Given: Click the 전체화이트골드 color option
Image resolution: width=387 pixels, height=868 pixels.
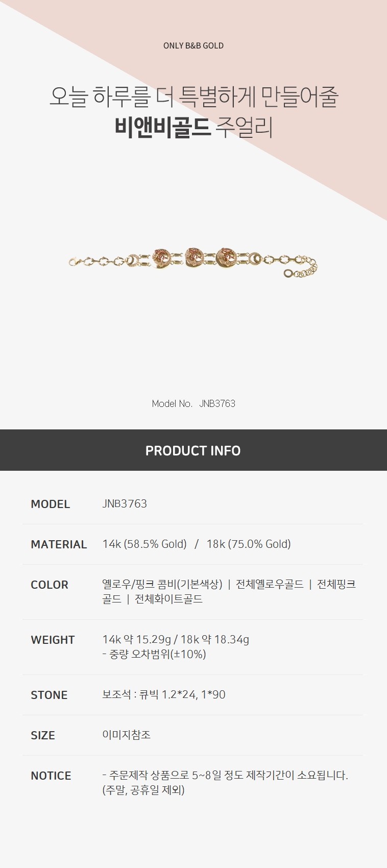Looking at the screenshot, I should 168,599.
